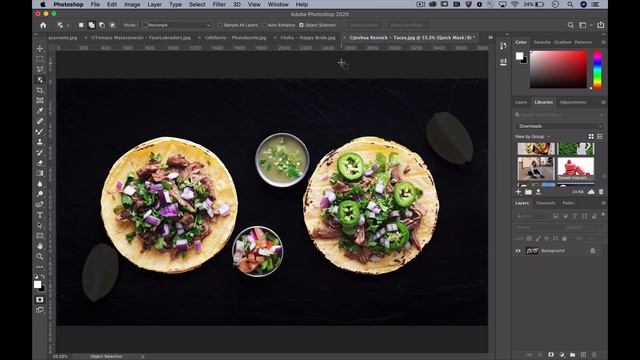640x360 pixels.
Task: Click the Share icon at top right
Action: 601,25
